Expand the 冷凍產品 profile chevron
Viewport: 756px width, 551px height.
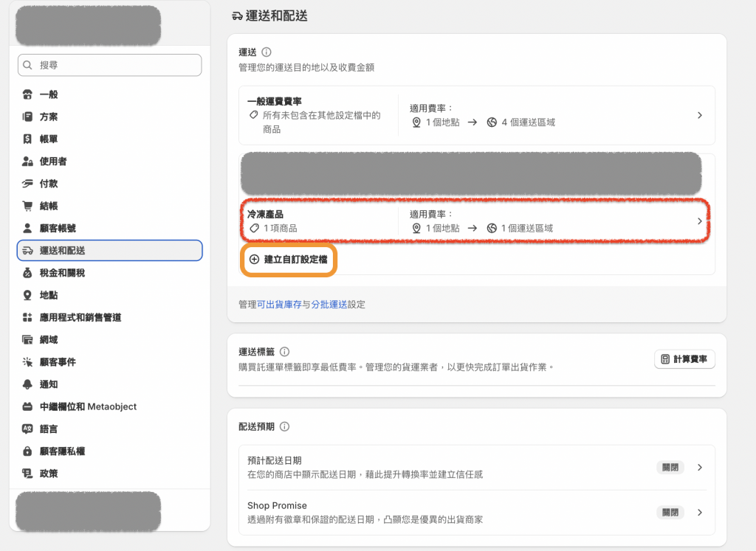pos(700,221)
